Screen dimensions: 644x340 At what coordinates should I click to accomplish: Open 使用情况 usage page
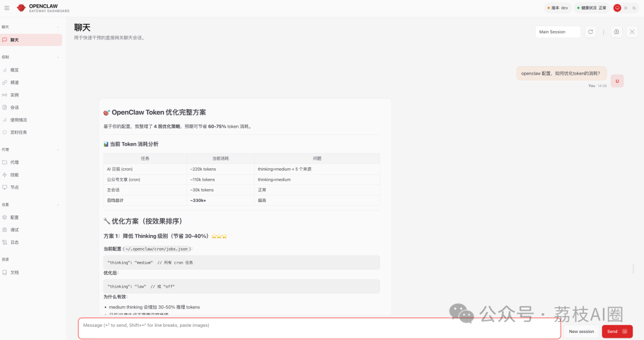(31, 120)
